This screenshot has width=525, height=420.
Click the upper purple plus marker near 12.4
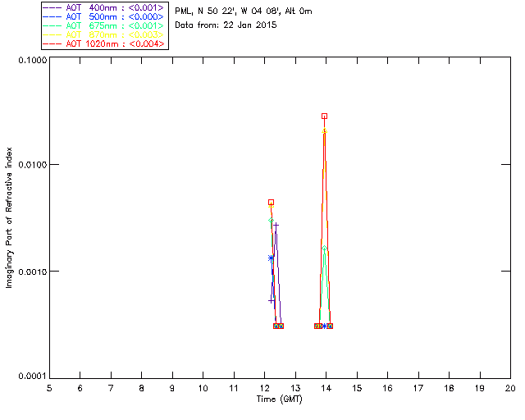276,225
